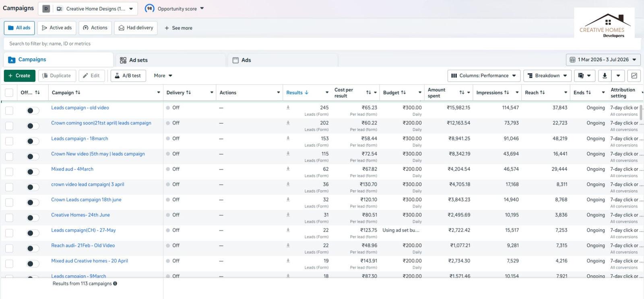Sort by Cost per result arrows
The width and height of the screenshot is (644, 299).
click(x=368, y=93)
